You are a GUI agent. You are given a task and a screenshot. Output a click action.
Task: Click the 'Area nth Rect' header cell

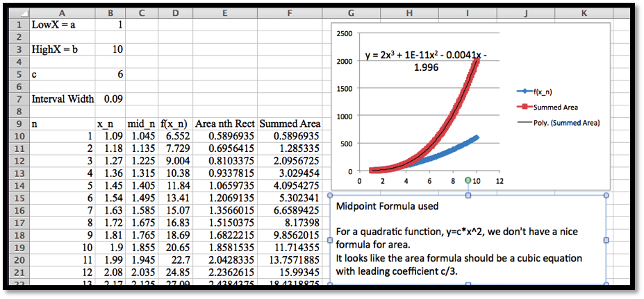point(224,124)
